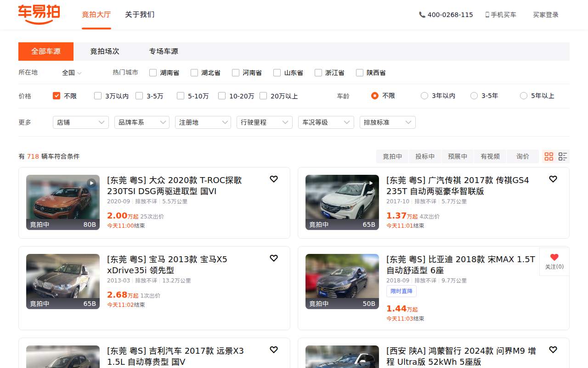The height and width of the screenshot is (368, 588).
Task: Click the 1.37万起 price text
Action: tap(402, 216)
